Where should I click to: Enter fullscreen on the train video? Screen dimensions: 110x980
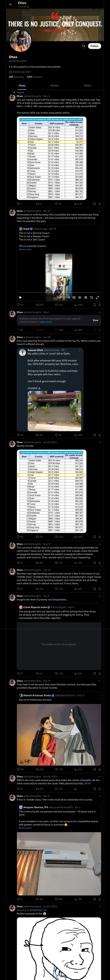97,297
